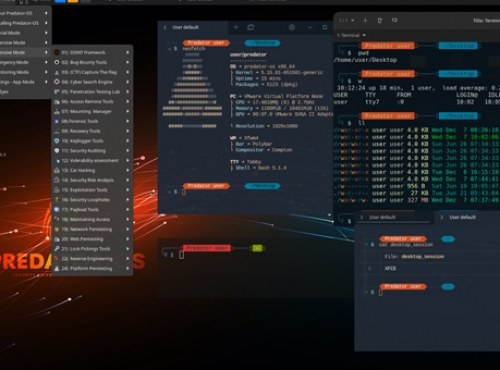Image resolution: width=500 pixels, height=370 pixels.
Task: Click the Bug Bounty Tools icon
Action: (x=57, y=62)
